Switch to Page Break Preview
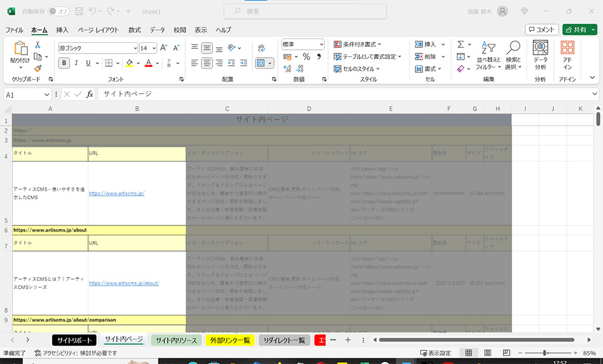 click(x=507, y=353)
